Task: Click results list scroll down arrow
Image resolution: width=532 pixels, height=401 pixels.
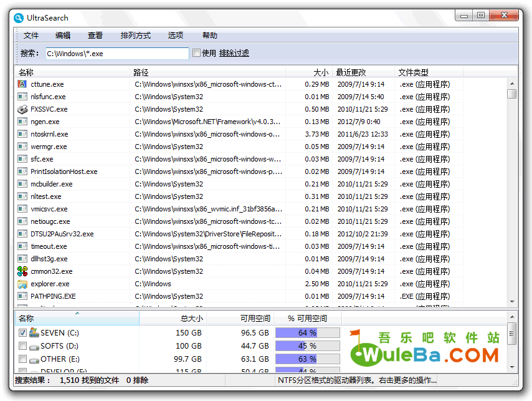Action: pyautogui.click(x=512, y=302)
